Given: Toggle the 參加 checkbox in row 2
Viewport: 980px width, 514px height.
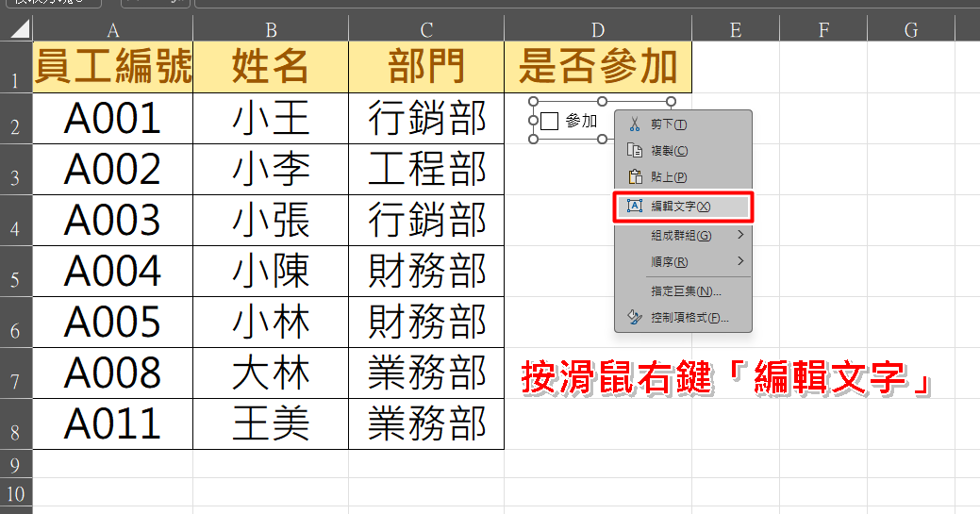Looking at the screenshot, I should (549, 121).
